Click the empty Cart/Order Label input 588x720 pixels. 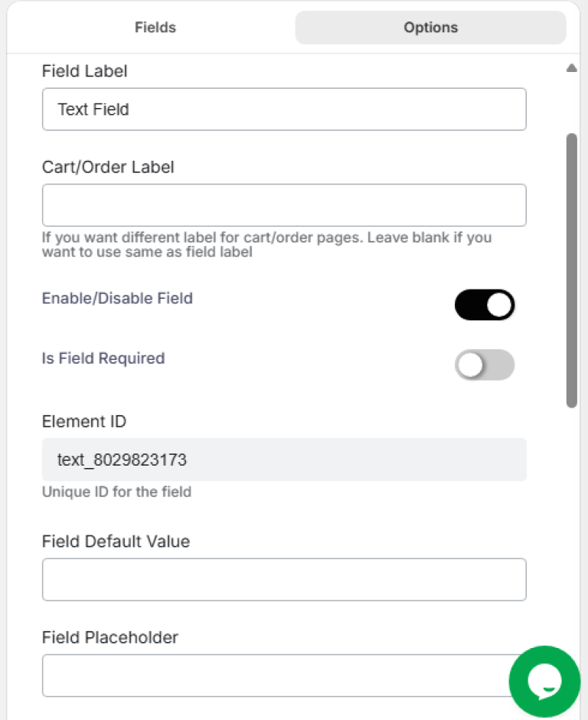pos(284,205)
